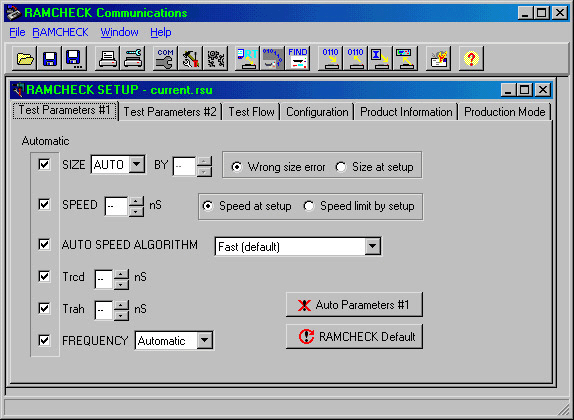
Task: Open the FREQUENCY Automatic dropdown
Action: 205,341
